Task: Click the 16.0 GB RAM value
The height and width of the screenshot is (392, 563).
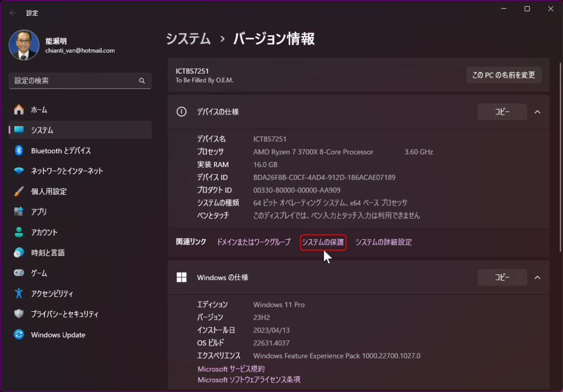Action: click(266, 165)
